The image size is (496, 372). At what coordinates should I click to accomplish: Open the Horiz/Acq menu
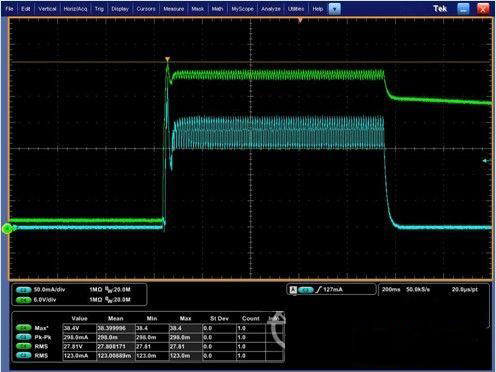click(75, 9)
